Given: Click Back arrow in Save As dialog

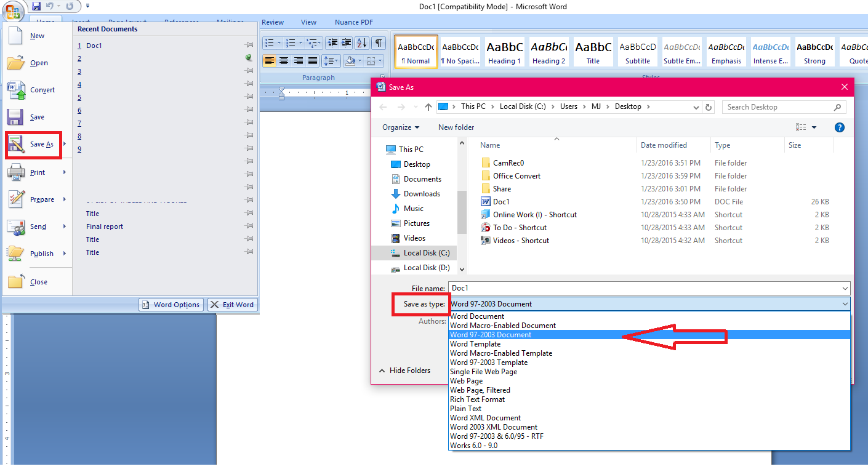Looking at the screenshot, I should coord(384,106).
